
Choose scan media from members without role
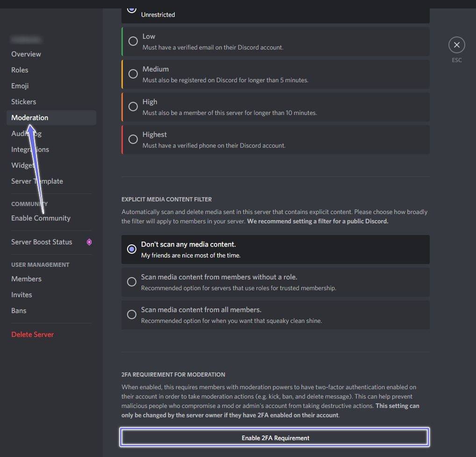[132, 282]
